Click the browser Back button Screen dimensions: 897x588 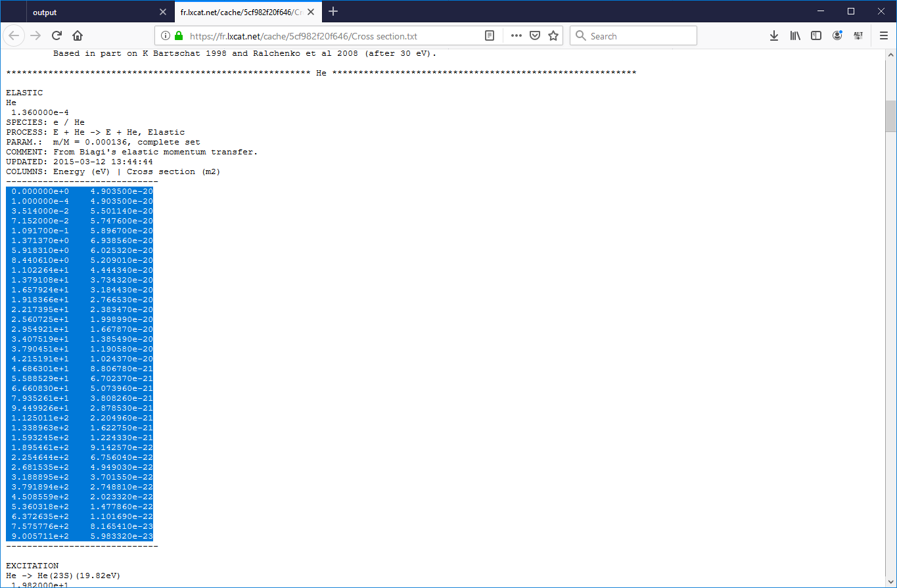coord(15,36)
